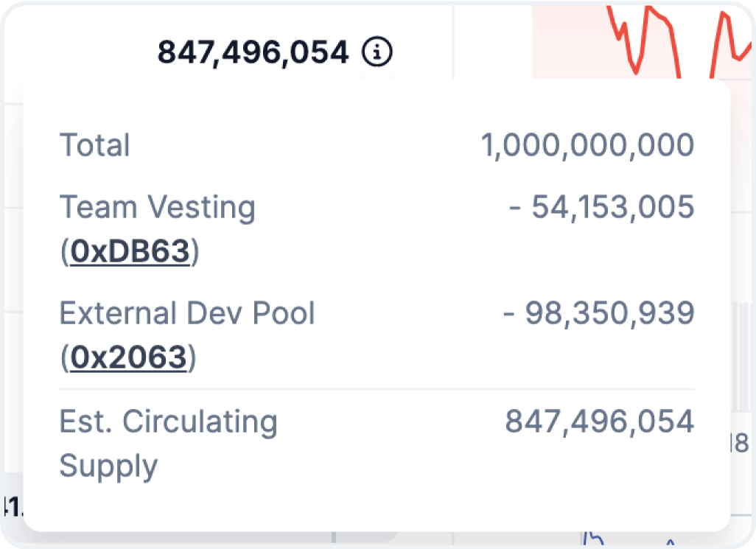The width and height of the screenshot is (756, 549).
Task: Click the 847,496,054 value in the tooltip's bottom row
Action: (599, 422)
